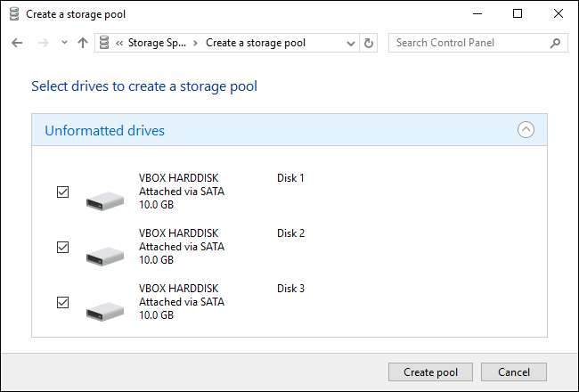579x392 pixels.
Task: Click storage pool icon in address bar
Action: coord(105,43)
